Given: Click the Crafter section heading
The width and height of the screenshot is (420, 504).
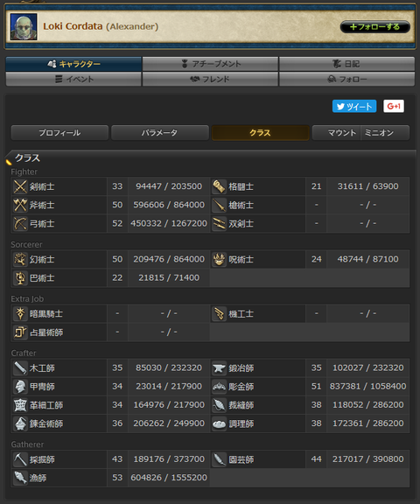Looking at the screenshot, I should coord(24,353).
